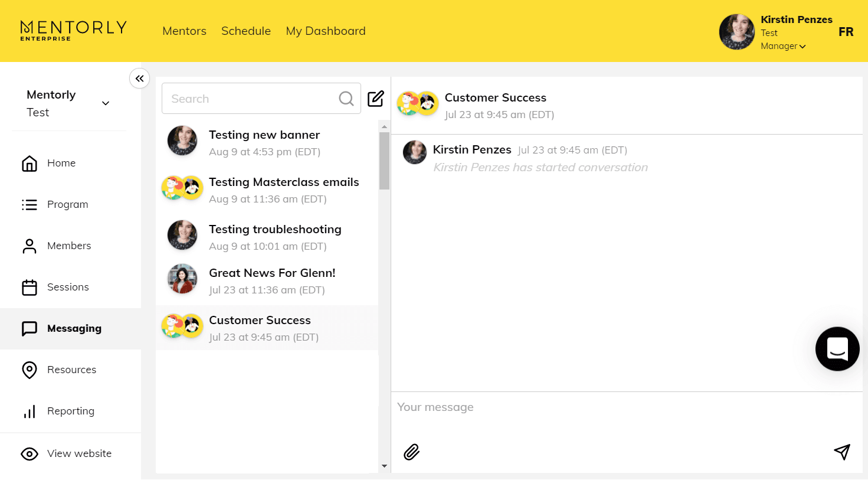Click the Your message text field
The width and height of the screenshot is (868, 480).
625,407
